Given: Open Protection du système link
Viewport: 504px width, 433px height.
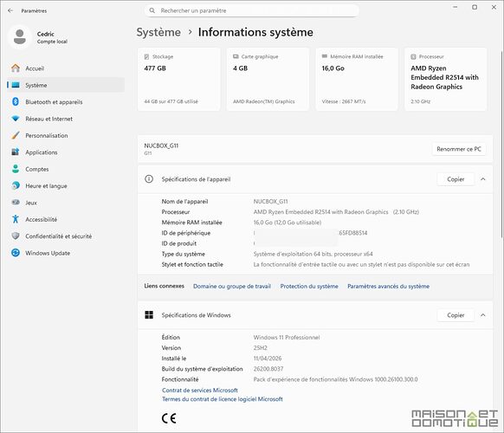Looking at the screenshot, I should tap(309, 286).
